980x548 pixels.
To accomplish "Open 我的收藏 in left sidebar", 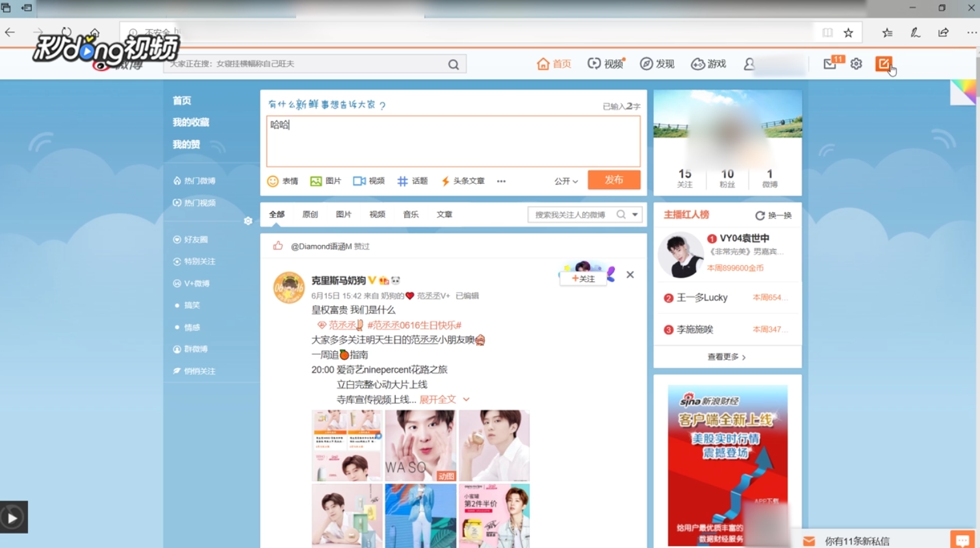I will pos(191,122).
